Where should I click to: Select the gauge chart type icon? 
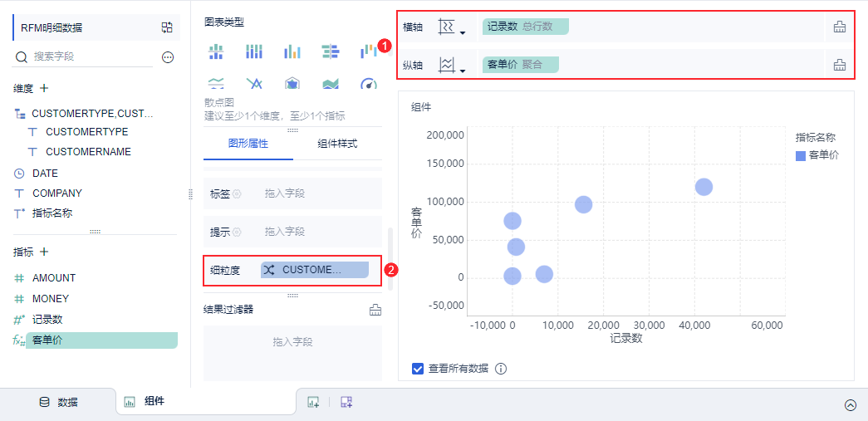coord(369,85)
